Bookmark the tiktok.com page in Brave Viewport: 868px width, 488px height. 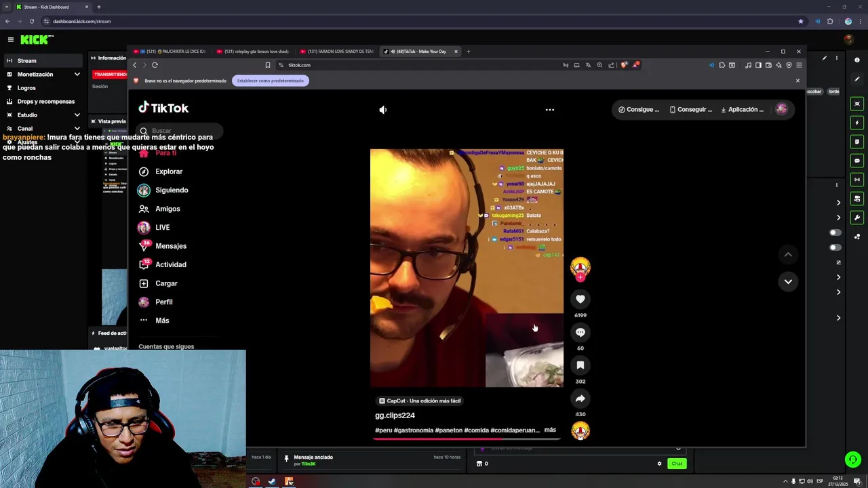click(268, 65)
